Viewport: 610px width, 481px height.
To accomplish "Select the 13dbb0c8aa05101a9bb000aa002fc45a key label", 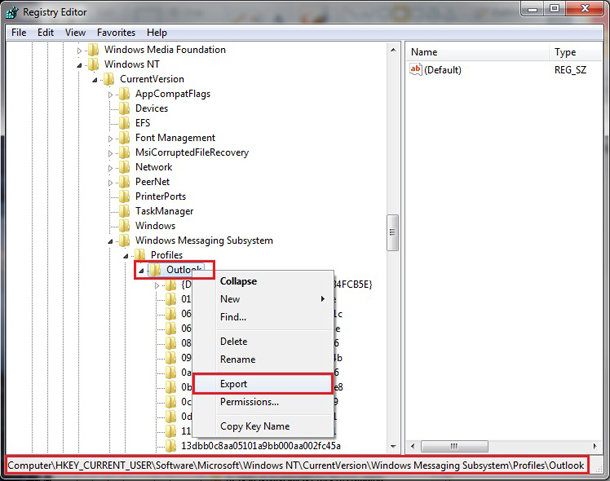I will pyautogui.click(x=261, y=446).
